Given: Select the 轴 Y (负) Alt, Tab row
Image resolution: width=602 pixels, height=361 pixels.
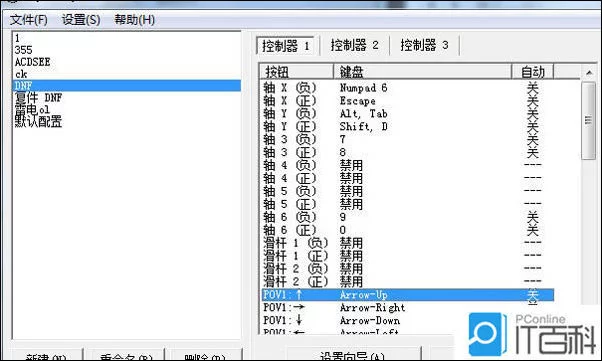Looking at the screenshot, I should point(408,114).
